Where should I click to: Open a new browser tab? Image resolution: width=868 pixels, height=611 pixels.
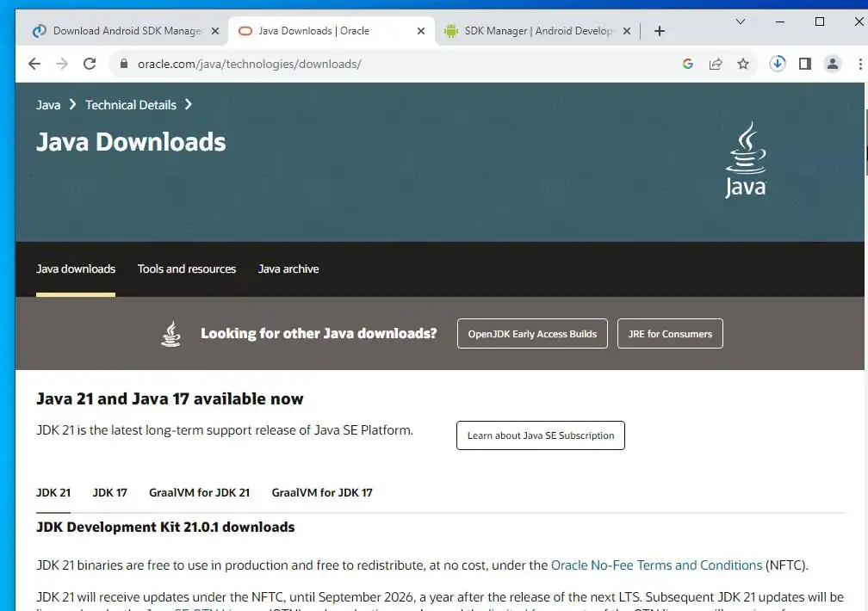[660, 31]
